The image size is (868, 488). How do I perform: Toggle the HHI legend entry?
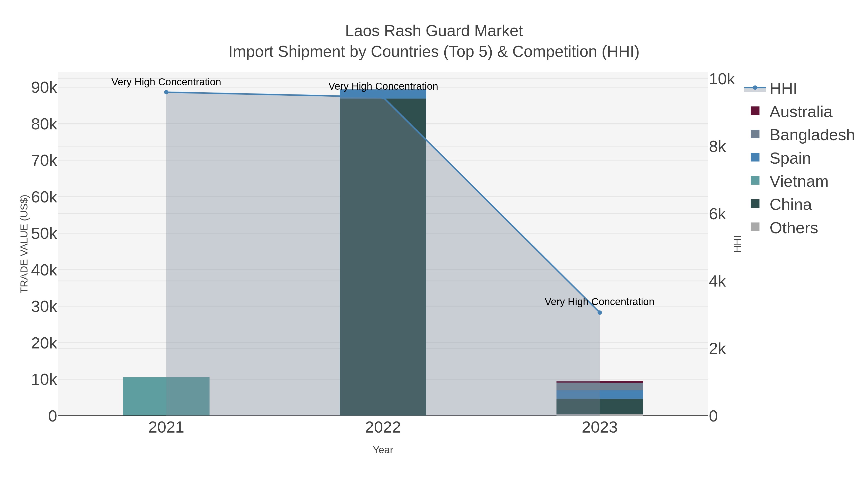[771, 88]
